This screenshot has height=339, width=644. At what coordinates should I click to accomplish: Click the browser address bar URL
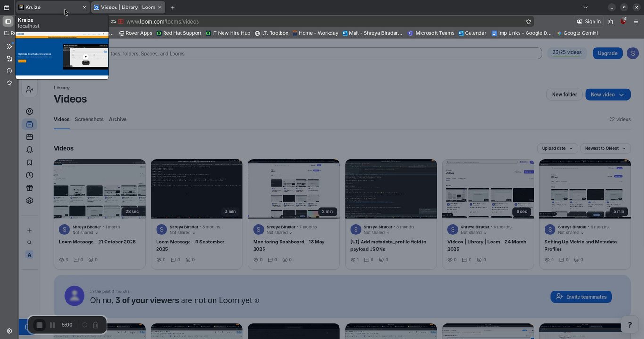click(x=163, y=21)
